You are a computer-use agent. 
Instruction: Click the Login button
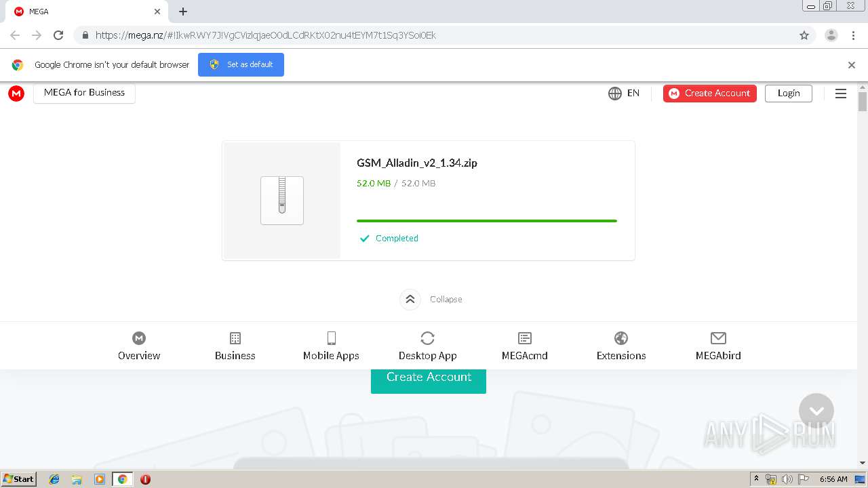789,94
